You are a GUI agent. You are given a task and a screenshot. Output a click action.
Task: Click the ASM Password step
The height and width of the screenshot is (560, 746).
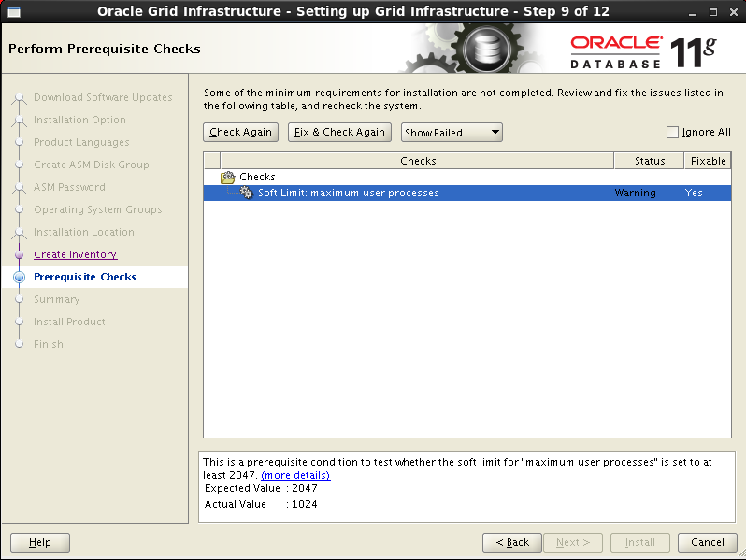point(69,187)
